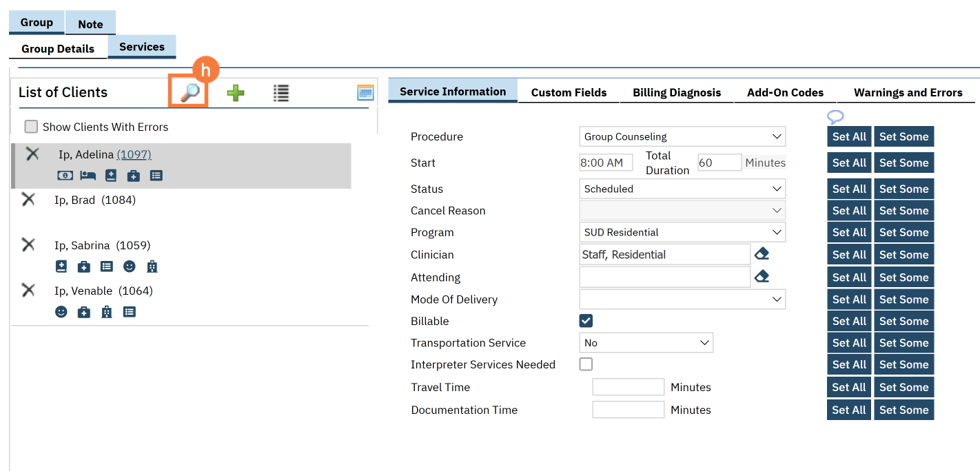
Task: Click the calendar icon in List of Clients
Action: pyautogui.click(x=365, y=93)
